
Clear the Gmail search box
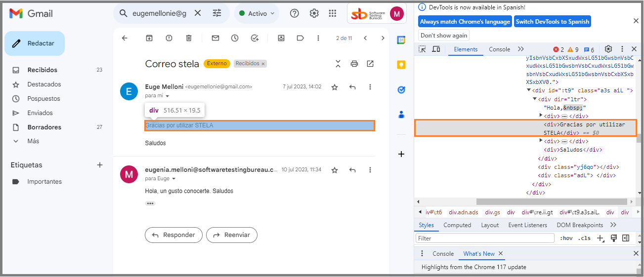point(198,13)
